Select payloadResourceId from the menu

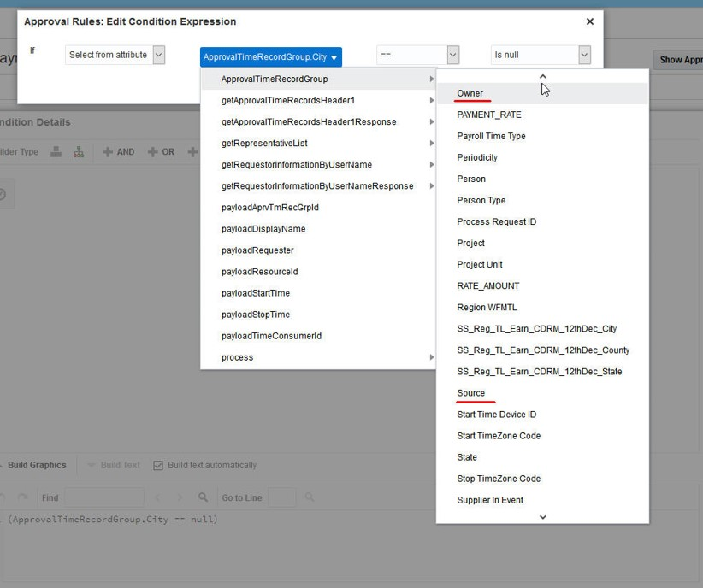tap(318, 272)
